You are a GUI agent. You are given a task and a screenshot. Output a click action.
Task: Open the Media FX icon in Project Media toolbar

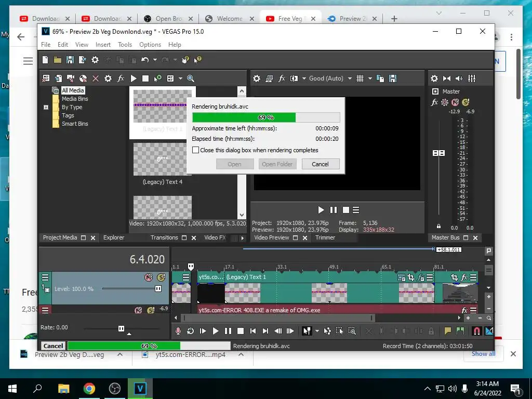tap(121, 79)
